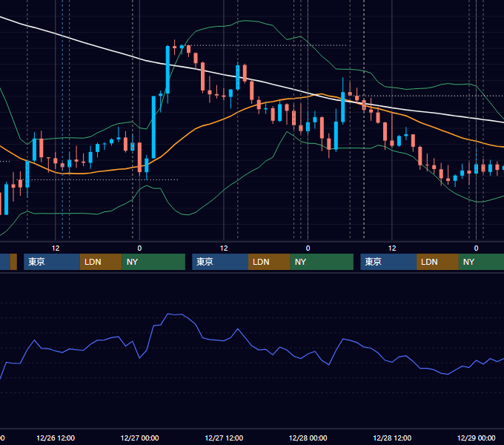Screen dimensions: 504x445
Task: Select the tallest blue candle after 12/27 00:00
Action: coord(153,127)
